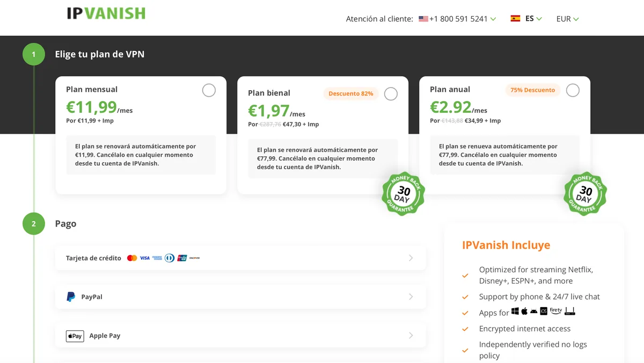Click the 30 day badge on Plan anual
This screenshot has height=363, width=644.
coord(586,194)
